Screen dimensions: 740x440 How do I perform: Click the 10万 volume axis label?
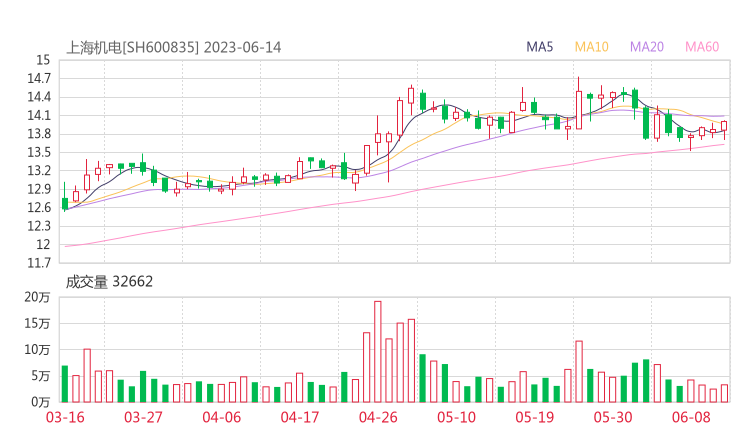tap(37, 350)
